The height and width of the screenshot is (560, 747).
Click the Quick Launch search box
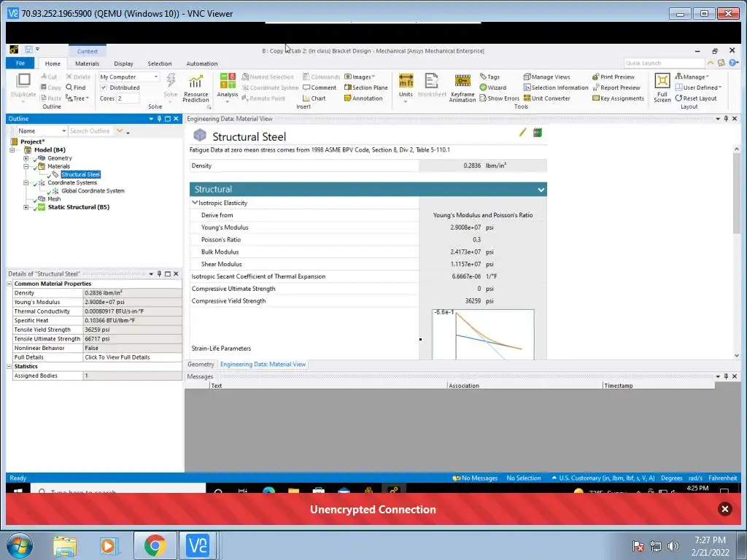(x=664, y=63)
